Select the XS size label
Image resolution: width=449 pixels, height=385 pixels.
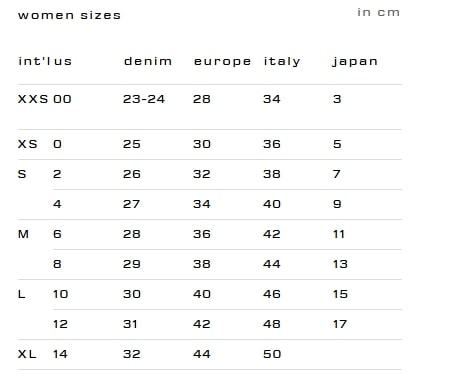click(x=27, y=144)
